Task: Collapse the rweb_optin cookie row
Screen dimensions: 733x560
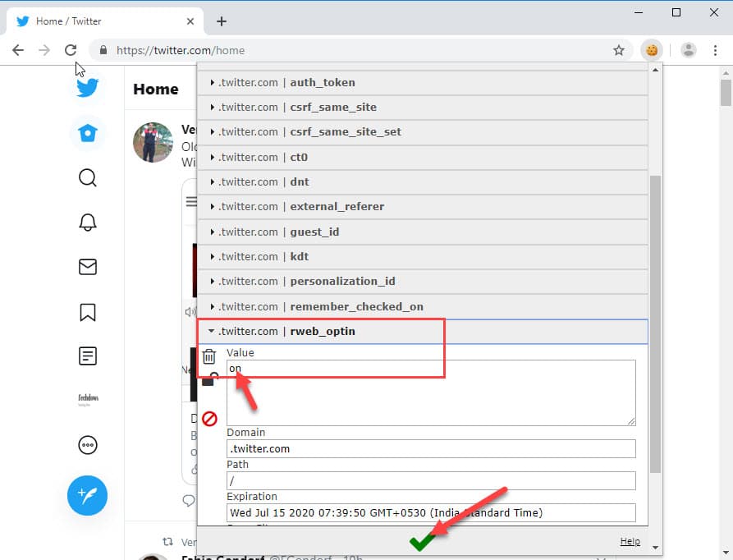Action: (x=423, y=332)
